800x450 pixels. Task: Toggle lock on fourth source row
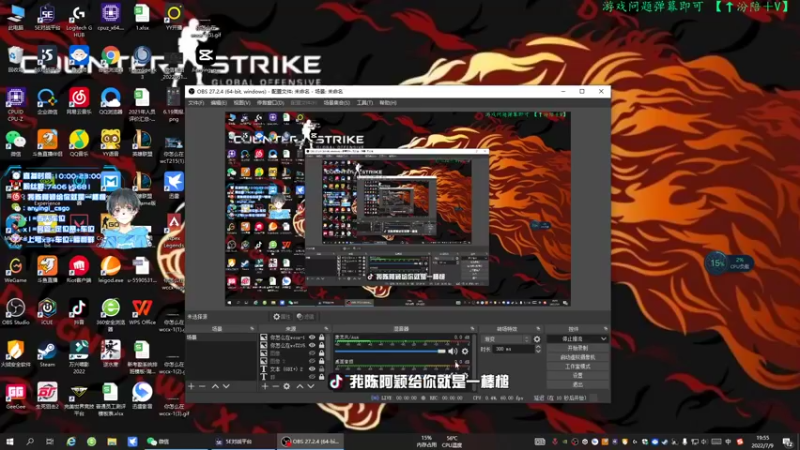click(x=321, y=361)
